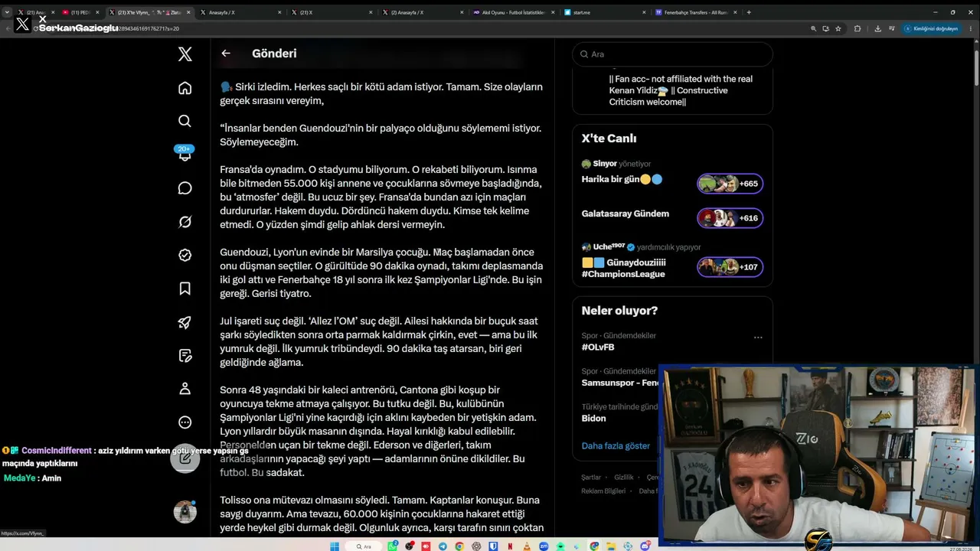Click the CosmicIndifferent chat username
The height and width of the screenshot is (551, 980).
click(x=57, y=451)
